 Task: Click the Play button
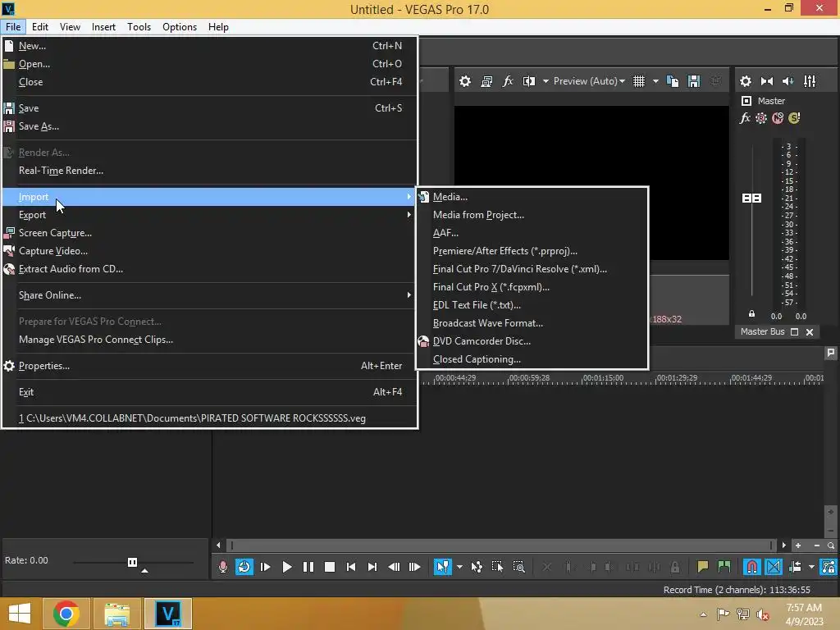tap(286, 567)
